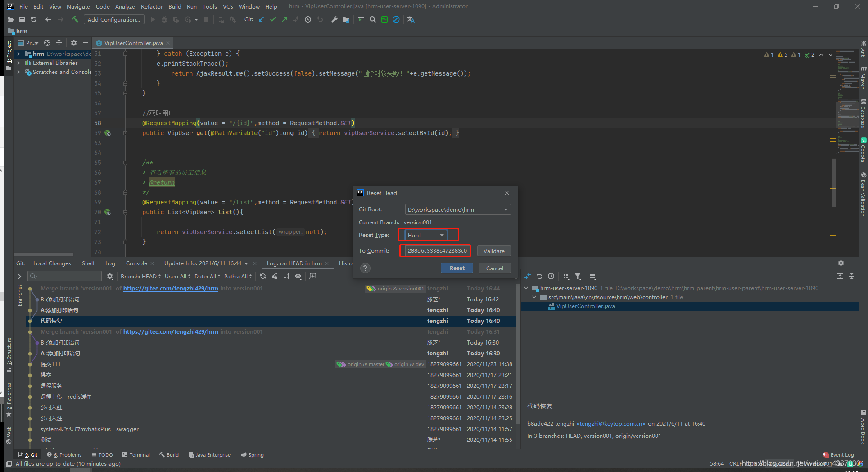
Task: Click Git Update Project blue arrow icon
Action: click(261, 19)
